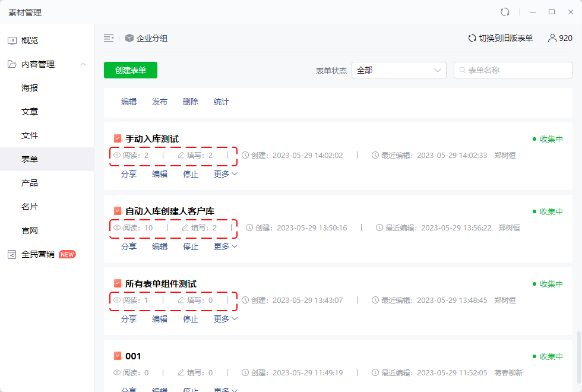Screen dimensions: 582x392
Task: Expand 更多 for 所有表单组件测试
Action: pos(225,319)
